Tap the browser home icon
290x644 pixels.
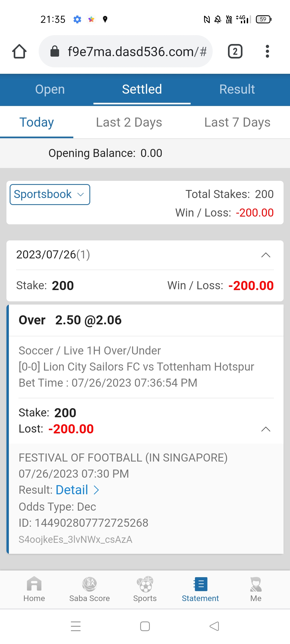click(x=19, y=51)
